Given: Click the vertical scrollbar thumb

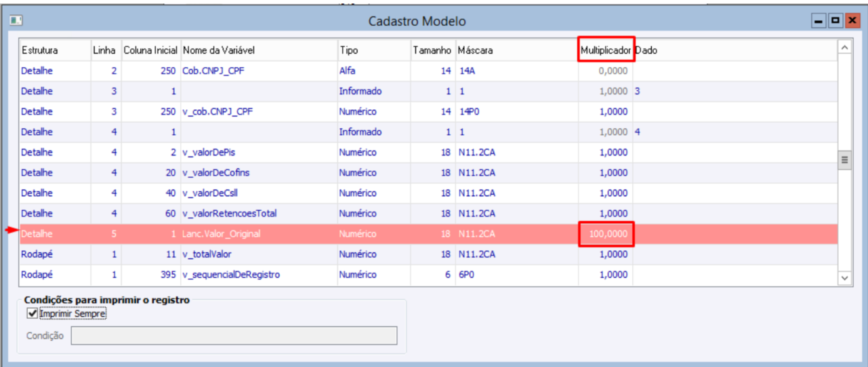Looking at the screenshot, I should click(x=844, y=160).
